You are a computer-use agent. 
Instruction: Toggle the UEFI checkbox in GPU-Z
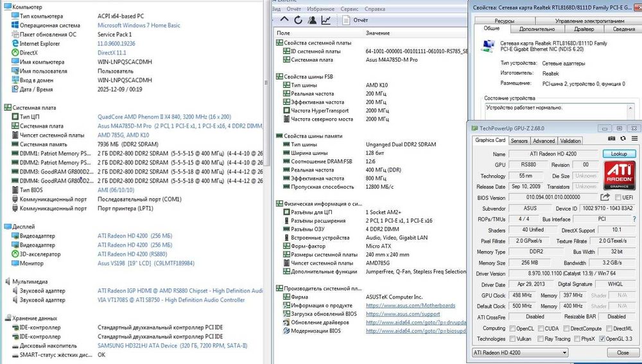[x=618, y=198]
